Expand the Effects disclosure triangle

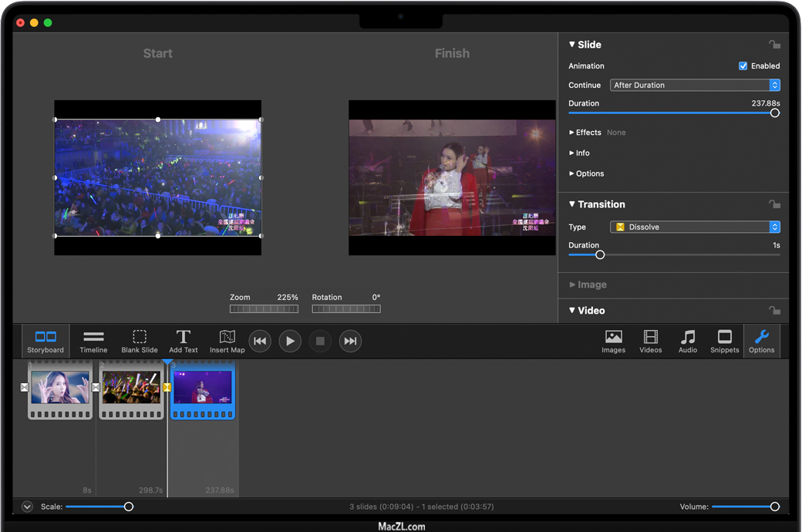571,133
